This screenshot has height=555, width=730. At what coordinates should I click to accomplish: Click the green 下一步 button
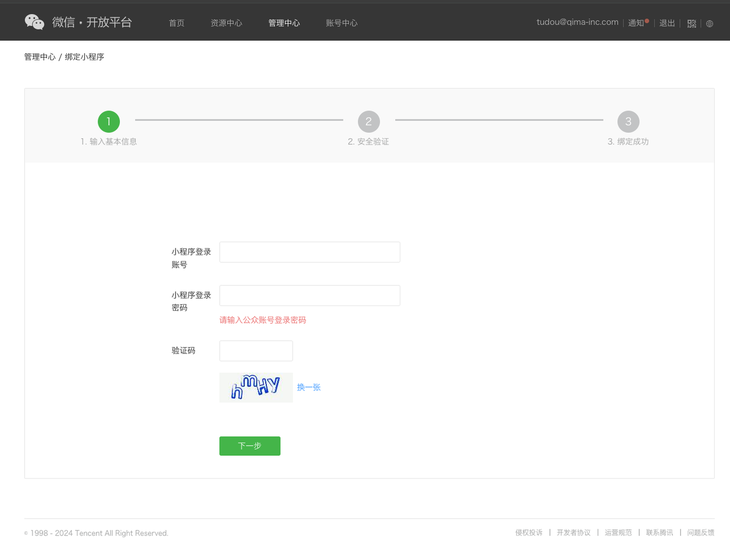point(250,446)
